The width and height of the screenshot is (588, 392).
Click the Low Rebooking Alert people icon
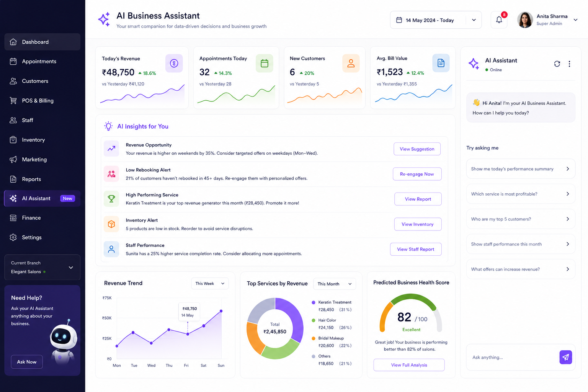(111, 174)
